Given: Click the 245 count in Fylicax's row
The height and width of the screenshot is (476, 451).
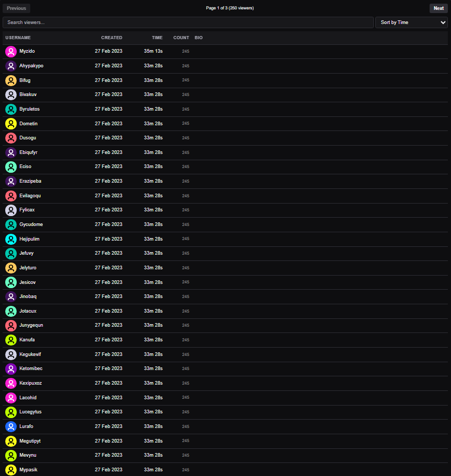Looking at the screenshot, I should pos(185,210).
